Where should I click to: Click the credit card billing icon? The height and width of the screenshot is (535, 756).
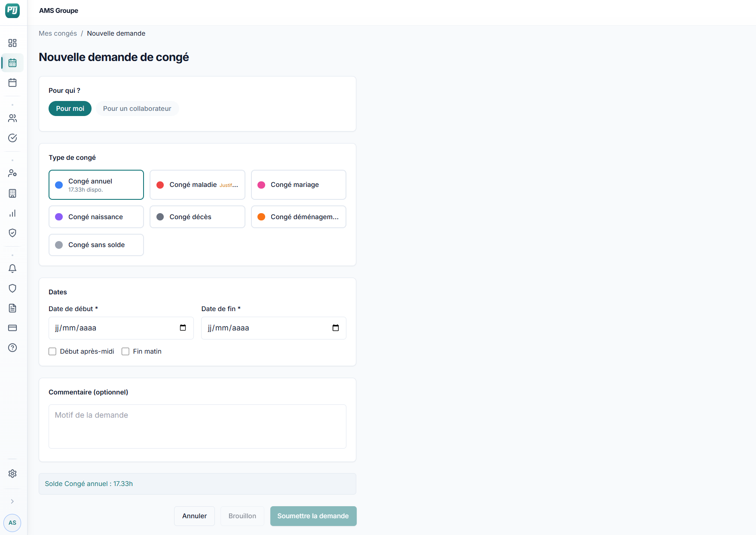(x=12, y=328)
